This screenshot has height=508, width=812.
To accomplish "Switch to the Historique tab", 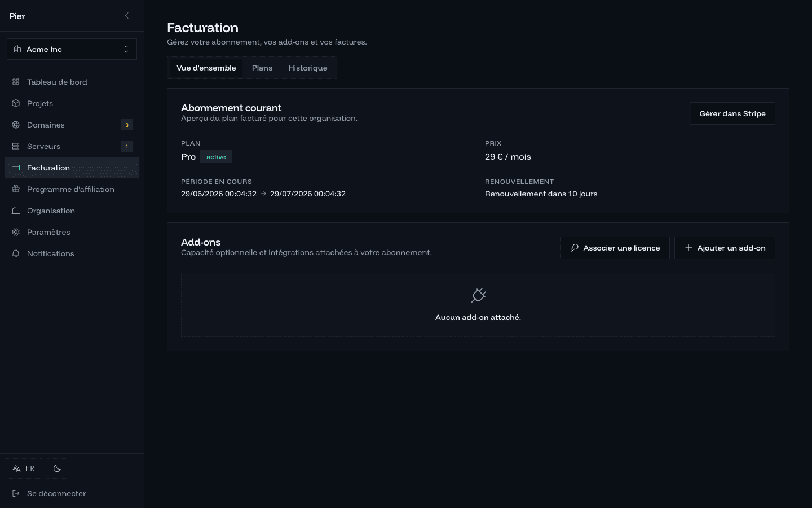I will coord(308,68).
